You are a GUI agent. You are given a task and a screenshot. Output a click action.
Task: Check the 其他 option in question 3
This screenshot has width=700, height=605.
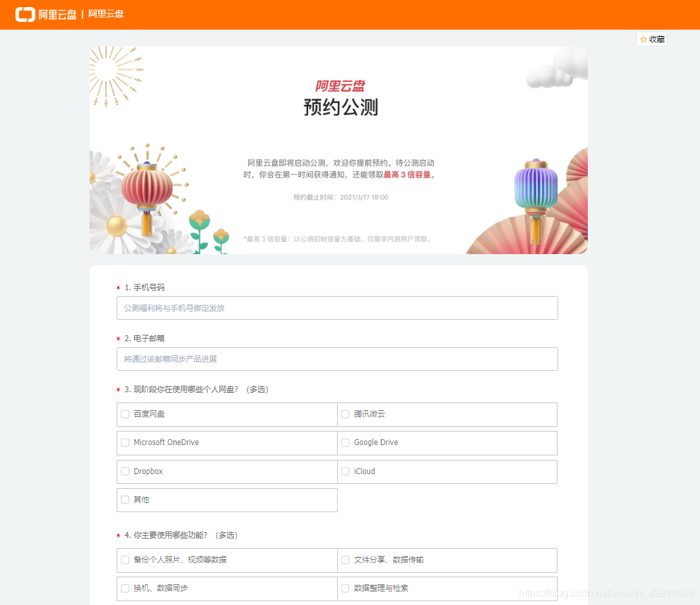(x=126, y=500)
